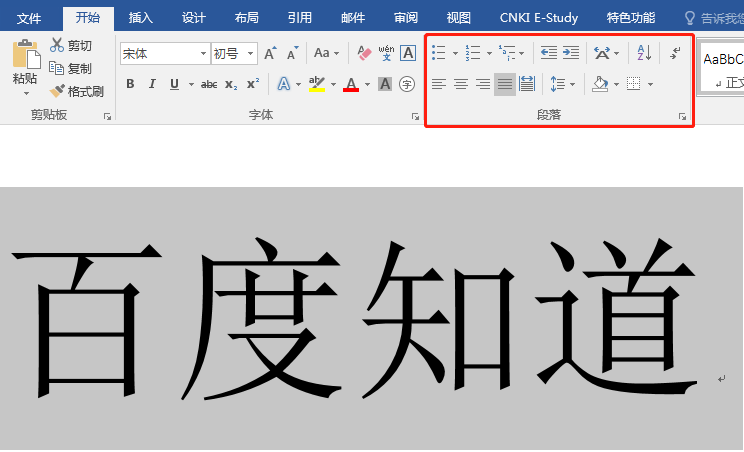Expand the numbering dropdown arrow
The height and width of the screenshot is (452, 744).
489,53
